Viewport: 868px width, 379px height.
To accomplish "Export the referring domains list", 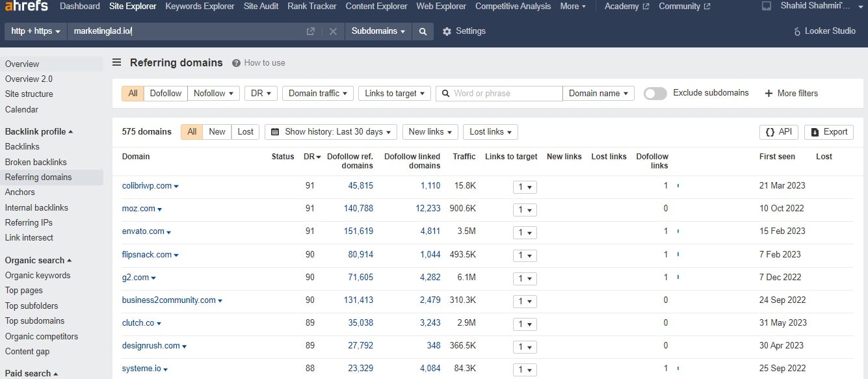I will 829,132.
